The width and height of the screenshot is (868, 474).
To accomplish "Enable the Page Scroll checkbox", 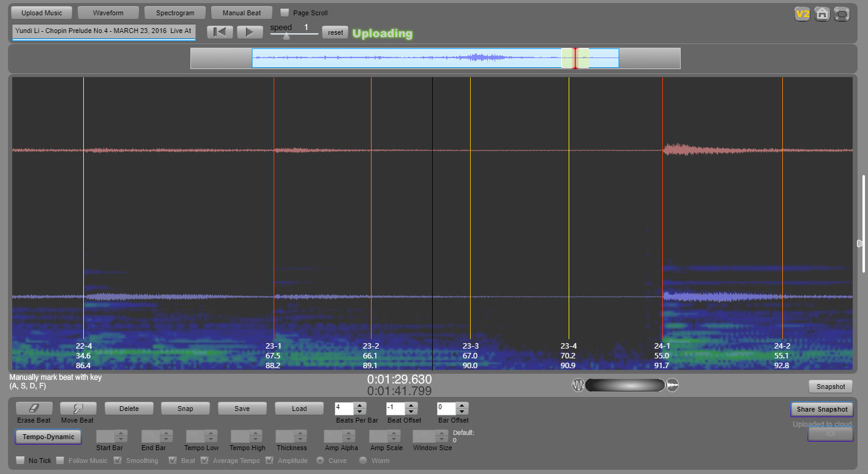I will tap(285, 13).
